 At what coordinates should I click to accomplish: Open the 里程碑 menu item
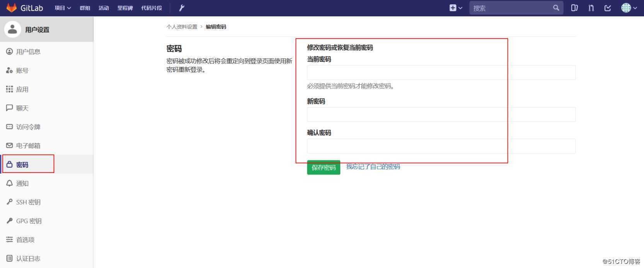pyautogui.click(x=125, y=8)
